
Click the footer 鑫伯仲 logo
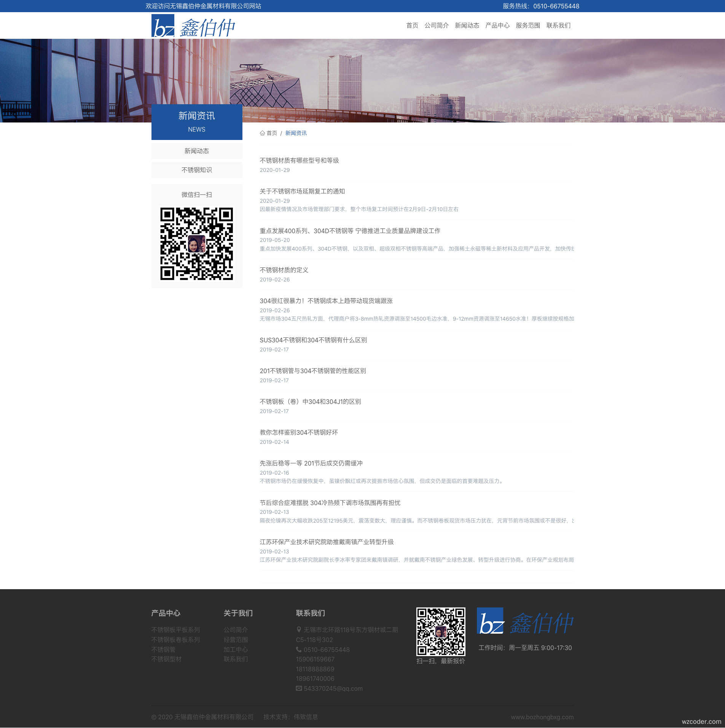[525, 621]
